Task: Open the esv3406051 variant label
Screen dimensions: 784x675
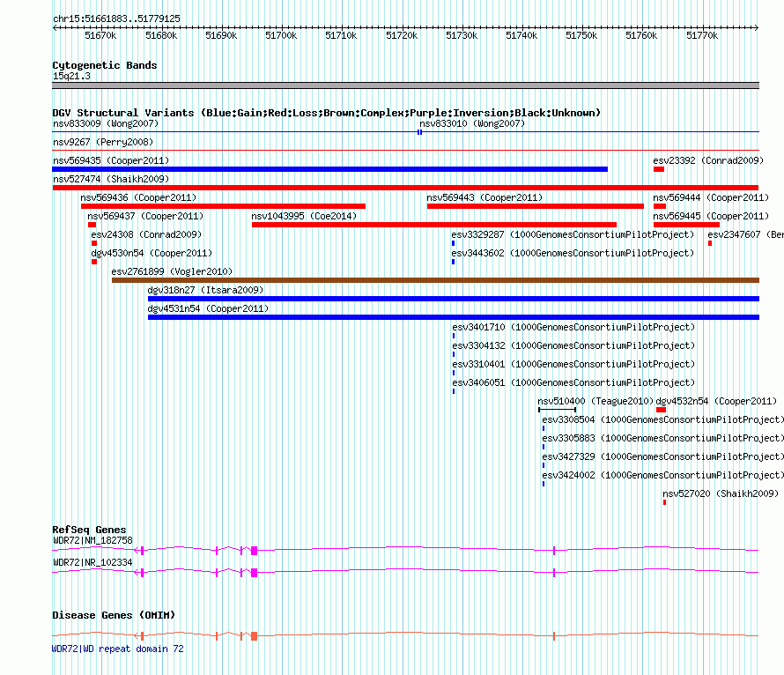Action: click(x=573, y=382)
